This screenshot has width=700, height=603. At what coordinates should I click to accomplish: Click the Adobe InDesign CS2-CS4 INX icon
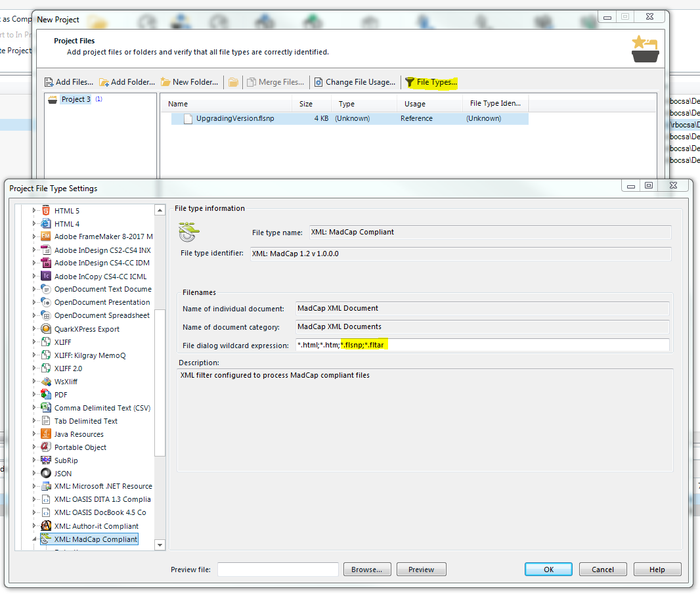pyautogui.click(x=46, y=250)
